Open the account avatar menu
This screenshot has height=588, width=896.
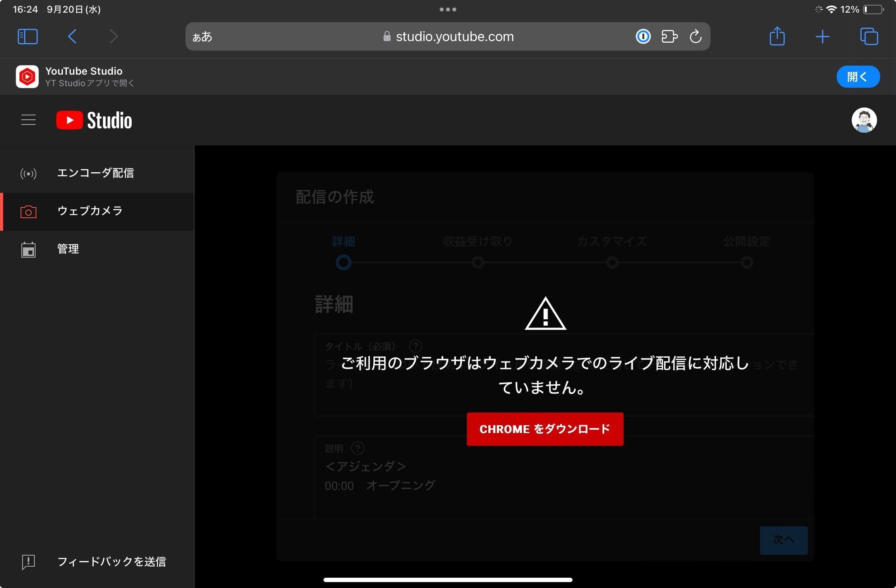pyautogui.click(x=864, y=120)
